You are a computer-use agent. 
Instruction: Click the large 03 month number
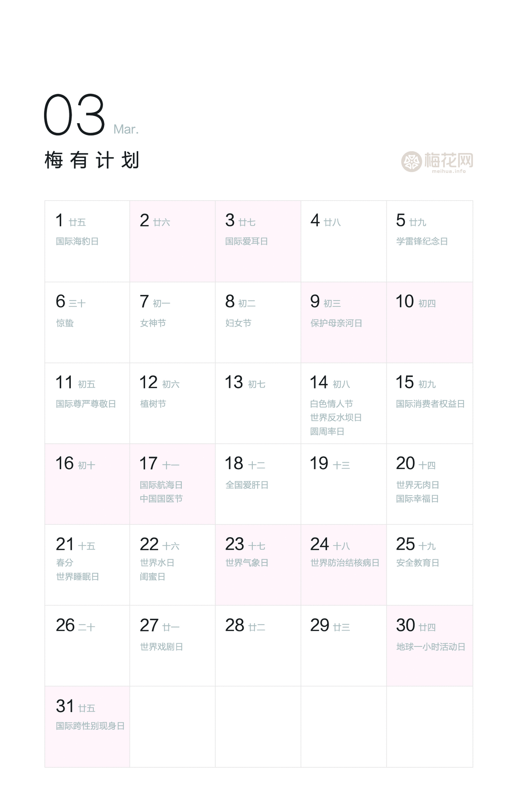pos(74,115)
